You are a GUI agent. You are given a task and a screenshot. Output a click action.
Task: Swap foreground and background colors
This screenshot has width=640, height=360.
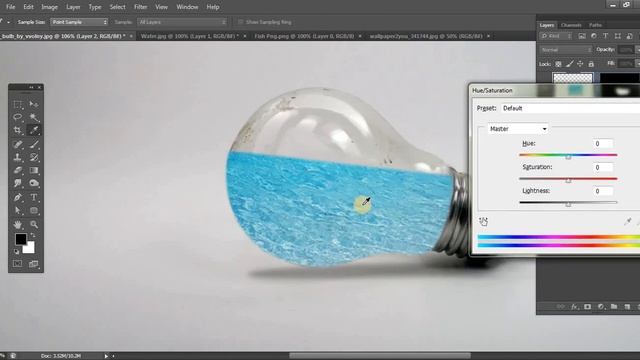(x=32, y=236)
